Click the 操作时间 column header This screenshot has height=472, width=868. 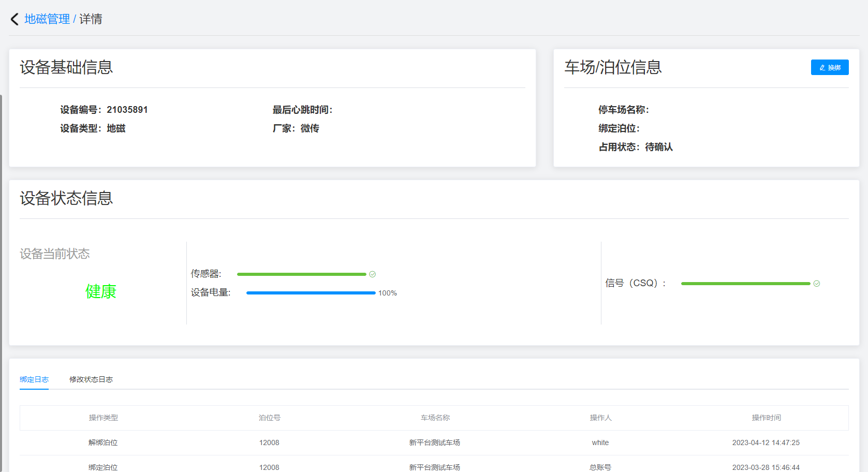766,418
